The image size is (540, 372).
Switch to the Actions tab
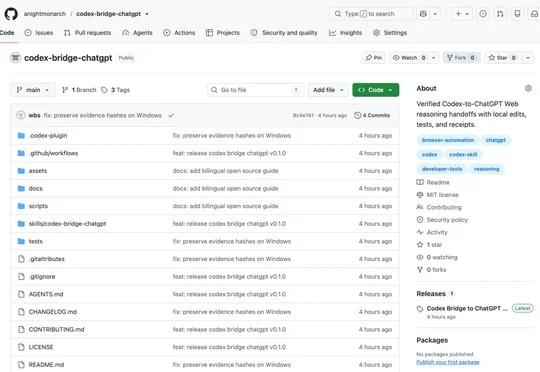[x=179, y=33]
